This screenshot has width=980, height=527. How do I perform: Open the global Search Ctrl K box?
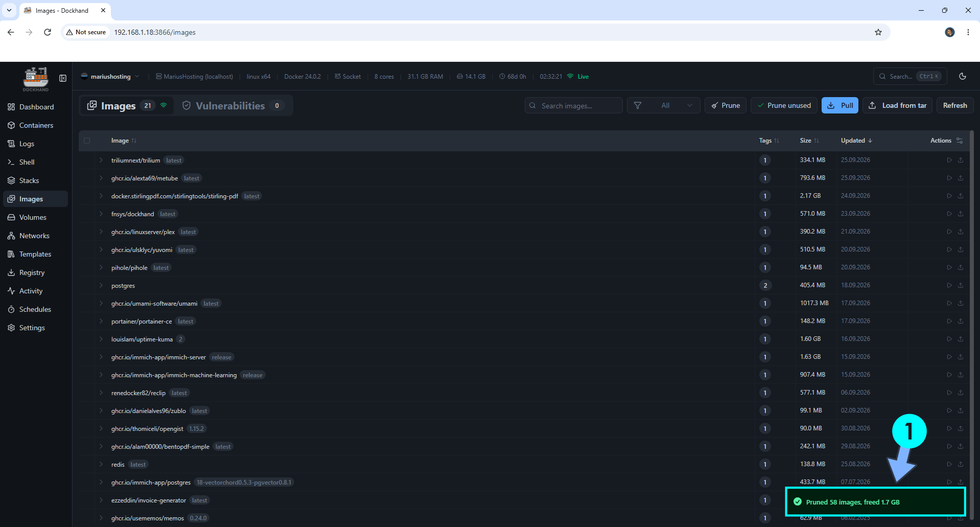click(910, 76)
